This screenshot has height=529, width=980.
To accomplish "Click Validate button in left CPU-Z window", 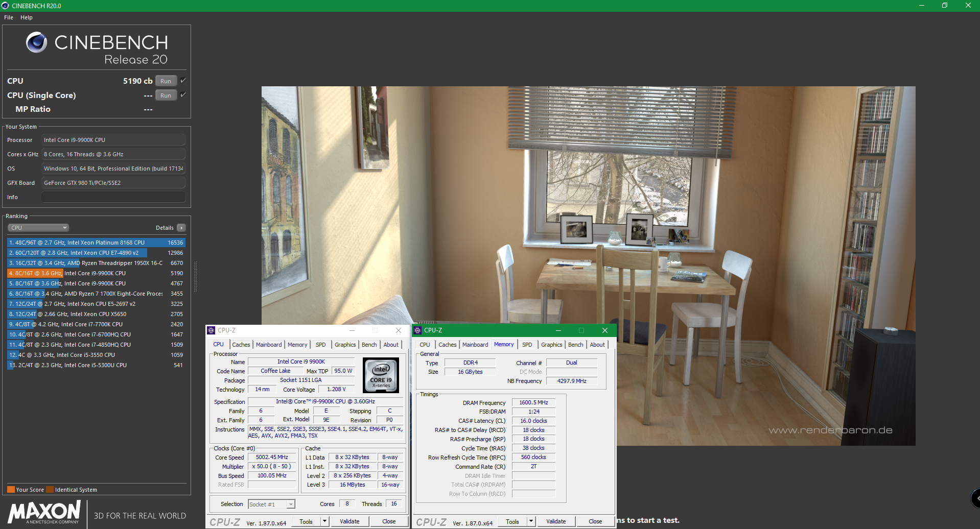I will [x=349, y=521].
